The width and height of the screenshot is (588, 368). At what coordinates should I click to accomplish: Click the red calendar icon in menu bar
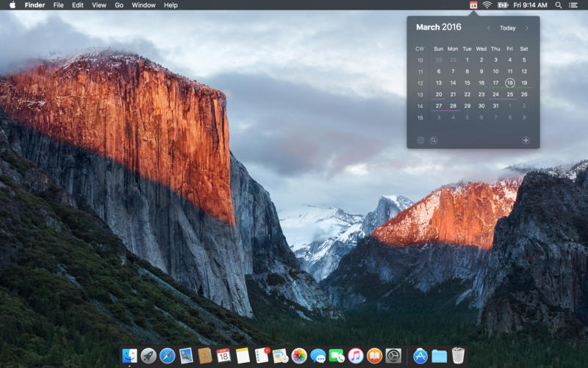[473, 5]
